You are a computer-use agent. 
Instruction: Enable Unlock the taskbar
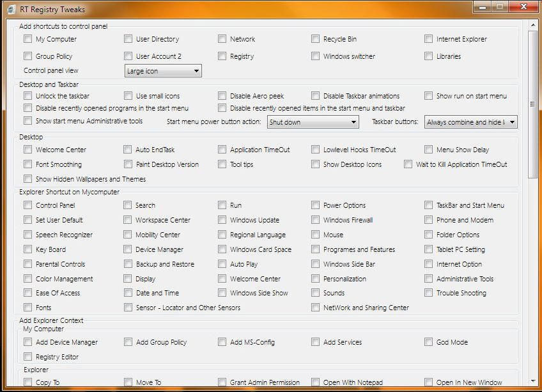click(x=27, y=96)
